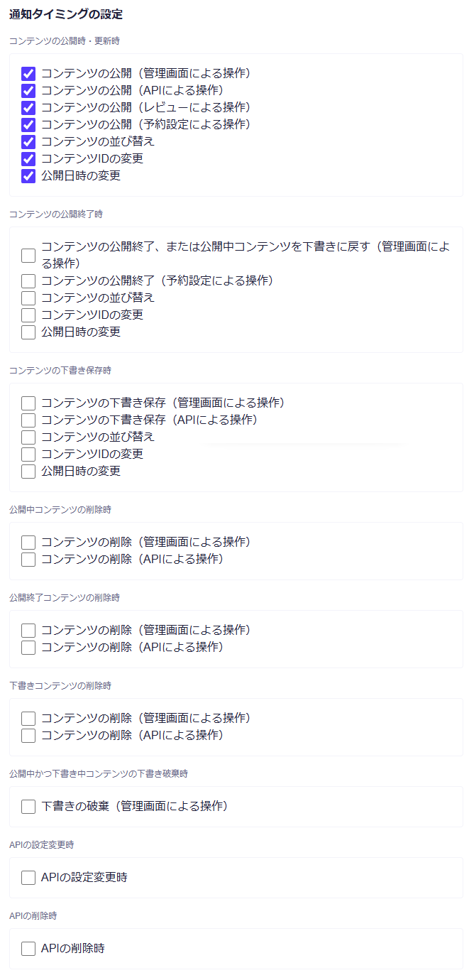Viewport: 469px width, 980px height.
Task: Uncheck コンテンツの並び替え under 公開時・更新時
Action: coord(28,141)
